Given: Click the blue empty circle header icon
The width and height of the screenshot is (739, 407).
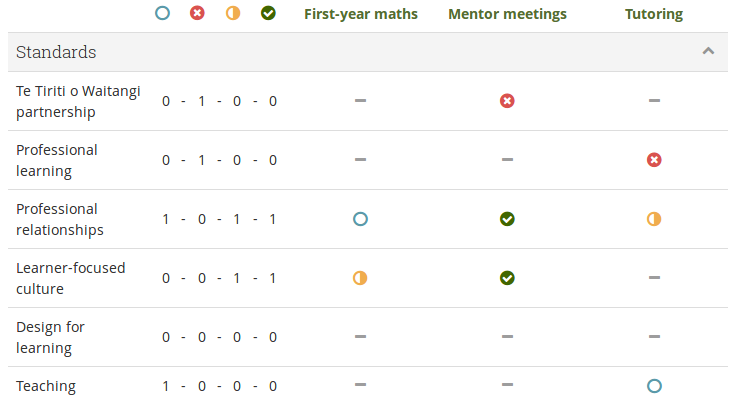Looking at the screenshot, I should click(x=163, y=14).
